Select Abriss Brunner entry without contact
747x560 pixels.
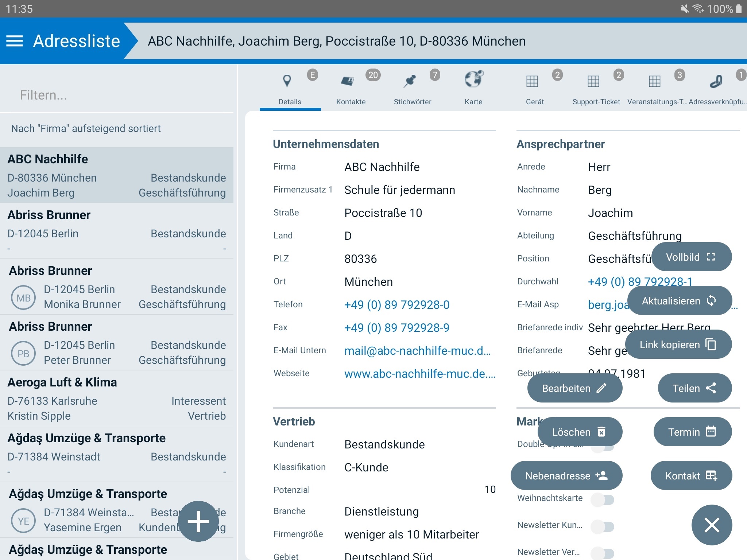pos(117,231)
